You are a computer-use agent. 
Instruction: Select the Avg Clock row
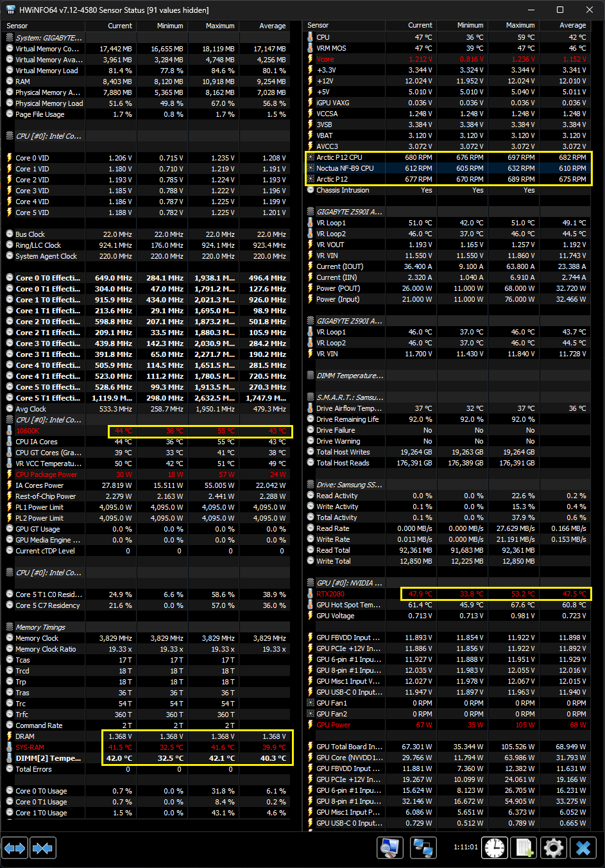(148, 409)
